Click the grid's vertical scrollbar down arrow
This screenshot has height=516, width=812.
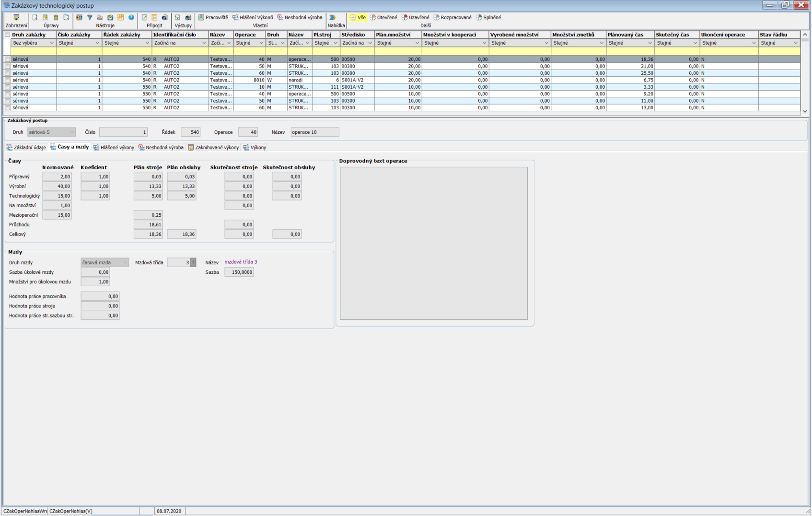coord(805,111)
